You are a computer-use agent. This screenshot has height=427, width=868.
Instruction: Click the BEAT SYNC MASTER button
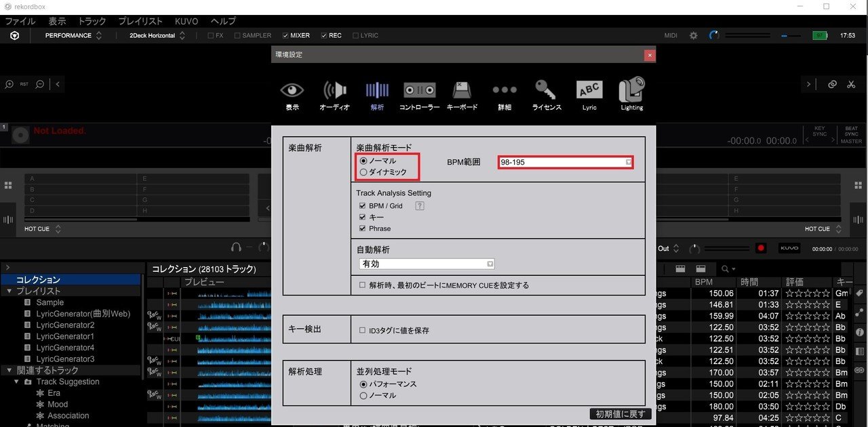(x=851, y=134)
